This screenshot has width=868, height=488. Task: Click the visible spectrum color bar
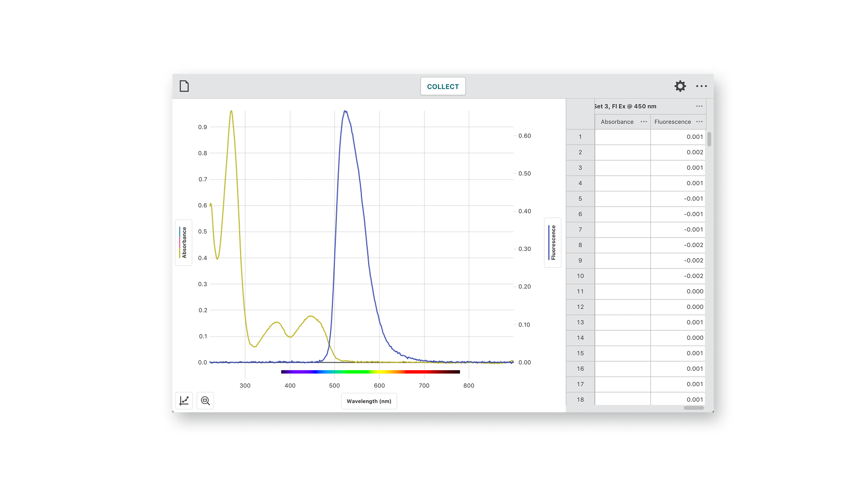click(370, 372)
